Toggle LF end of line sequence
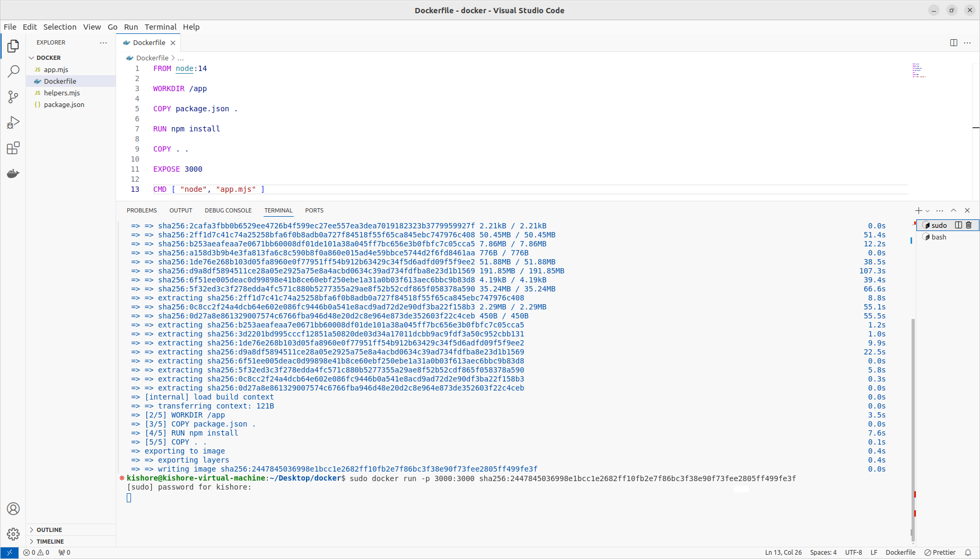The height and width of the screenshot is (559, 980). [874, 552]
